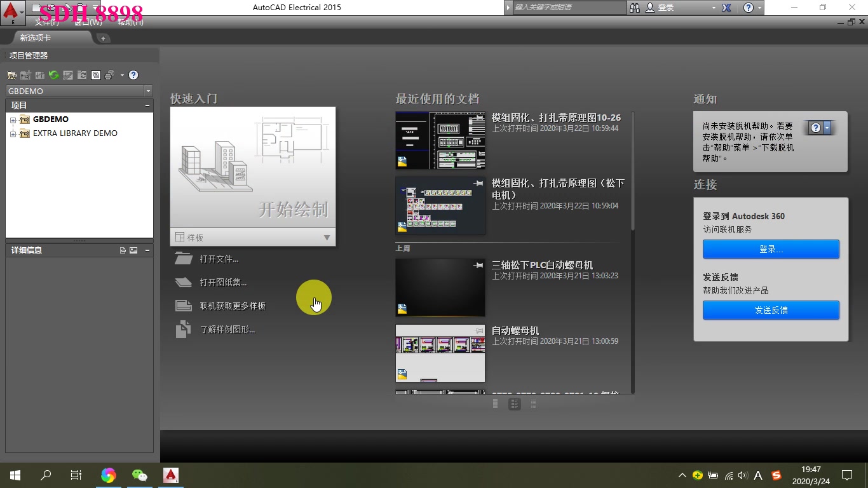Open the 打开文件 folder icon
This screenshot has width=868, height=488.
184,259
